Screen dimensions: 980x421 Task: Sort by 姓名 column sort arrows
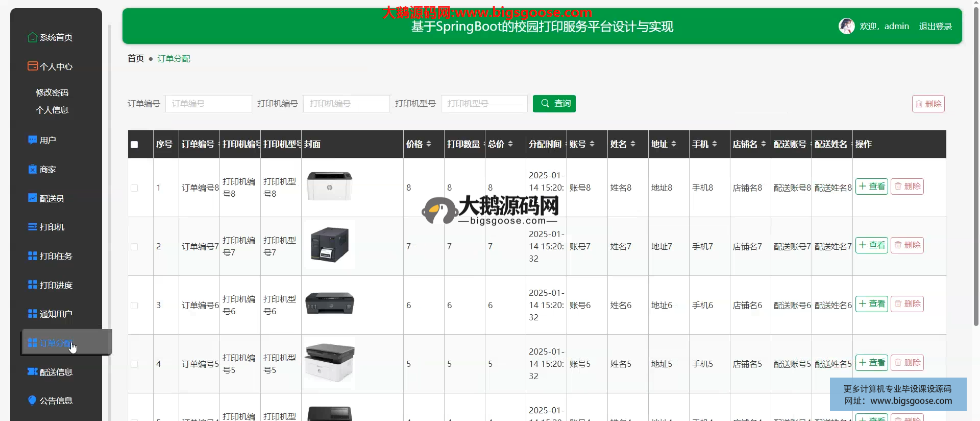pos(633,144)
